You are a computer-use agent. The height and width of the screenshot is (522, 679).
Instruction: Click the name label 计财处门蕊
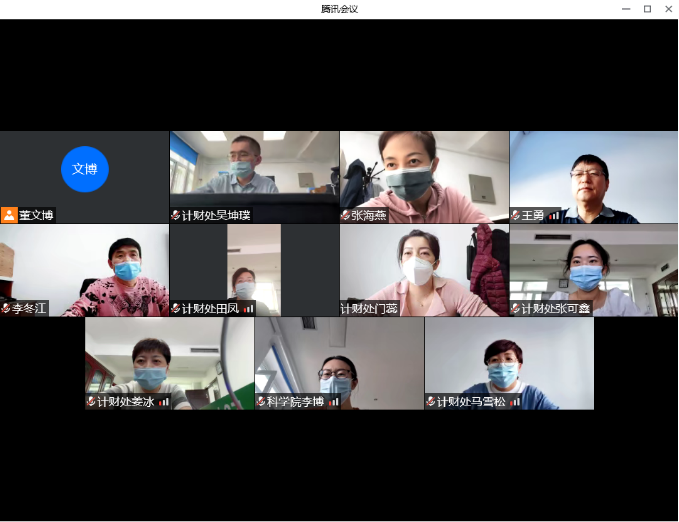pyautogui.click(x=369, y=308)
